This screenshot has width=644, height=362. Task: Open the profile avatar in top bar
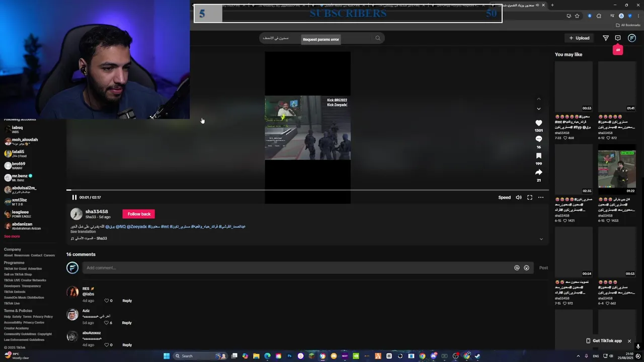click(632, 38)
